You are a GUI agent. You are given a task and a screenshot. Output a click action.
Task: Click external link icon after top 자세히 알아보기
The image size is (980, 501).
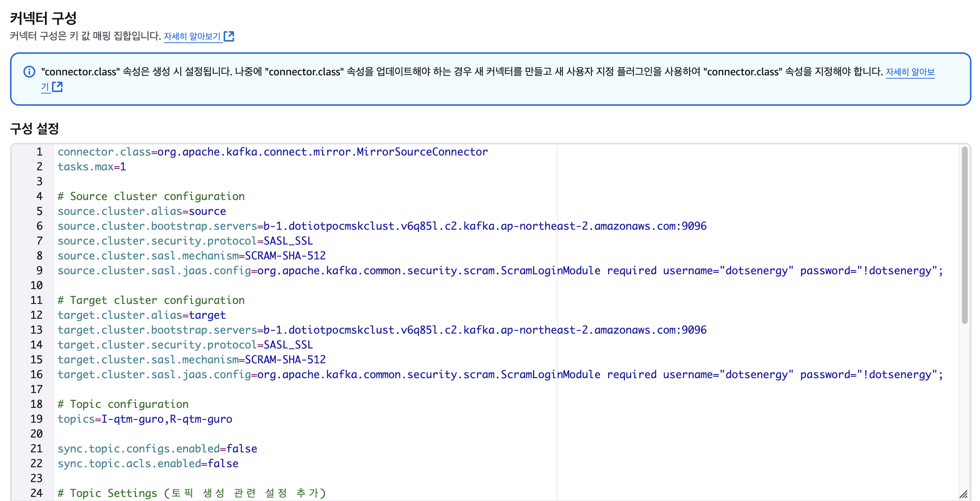pos(229,36)
